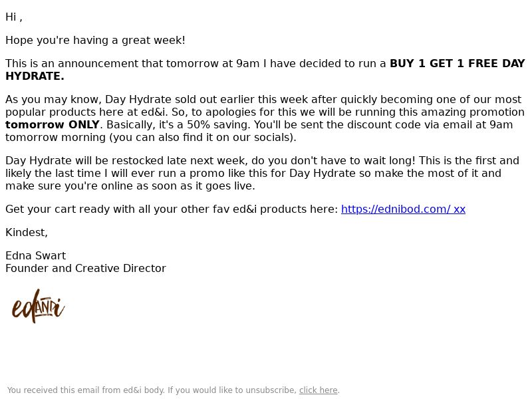532x399 pixels.
Task: Click the ed&i brown script logo
Action: pyautogui.click(x=39, y=306)
